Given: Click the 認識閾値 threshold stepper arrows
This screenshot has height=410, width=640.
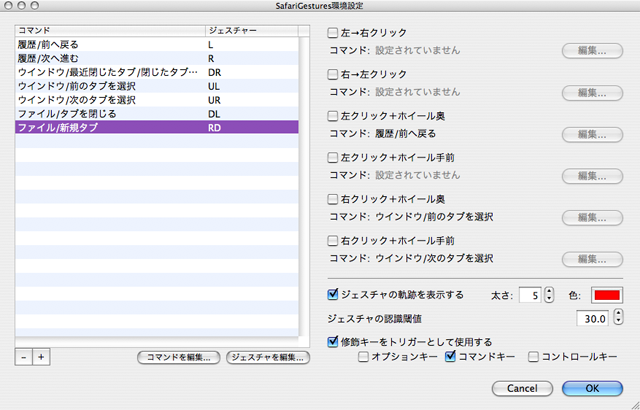Looking at the screenshot, I should tap(619, 317).
